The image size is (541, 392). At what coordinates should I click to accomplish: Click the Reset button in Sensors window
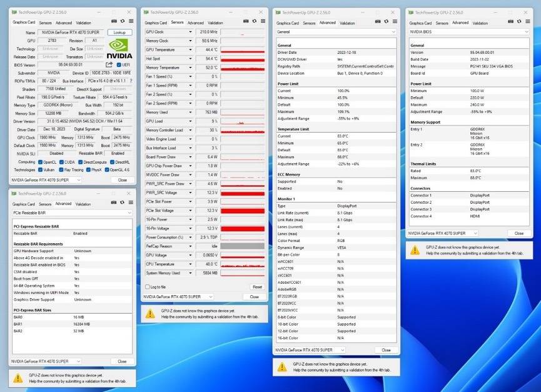click(258, 287)
